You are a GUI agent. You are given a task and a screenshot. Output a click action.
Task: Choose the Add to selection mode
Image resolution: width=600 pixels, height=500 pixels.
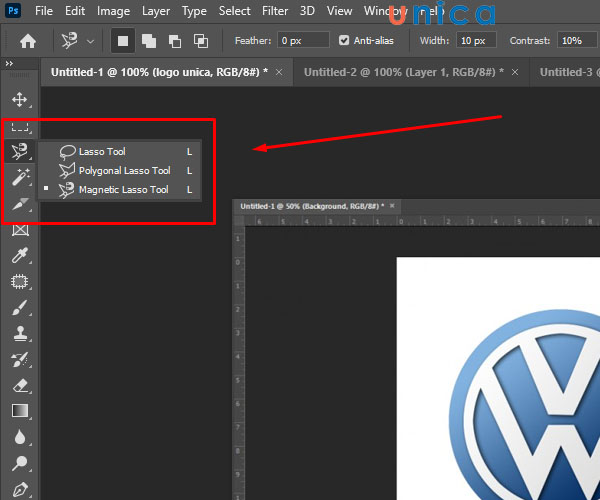[x=149, y=41]
